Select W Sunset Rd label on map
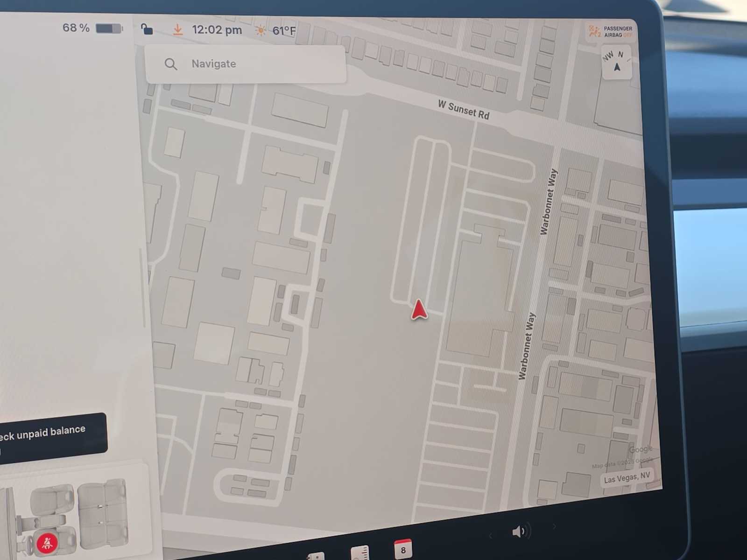Viewport: 747px width, 560px height. pos(463,110)
